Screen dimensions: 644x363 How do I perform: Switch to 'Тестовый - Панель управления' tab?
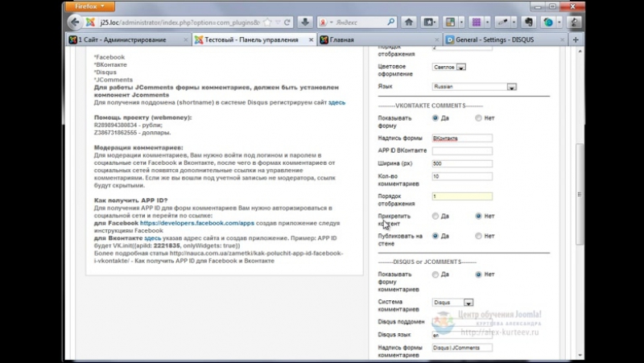(254, 39)
